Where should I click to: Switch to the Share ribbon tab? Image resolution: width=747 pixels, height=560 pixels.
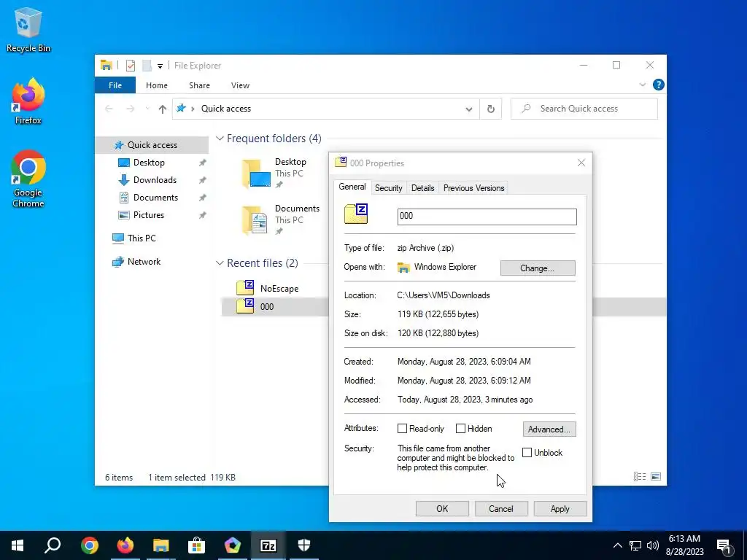click(199, 85)
